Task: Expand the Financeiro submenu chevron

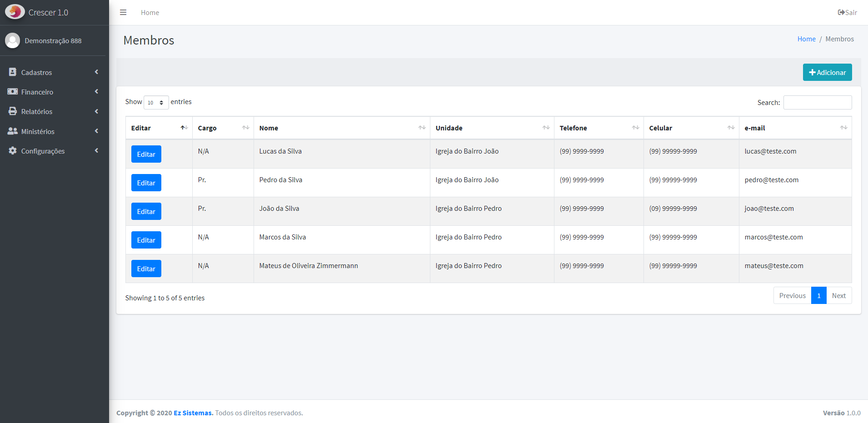Action: click(96, 92)
